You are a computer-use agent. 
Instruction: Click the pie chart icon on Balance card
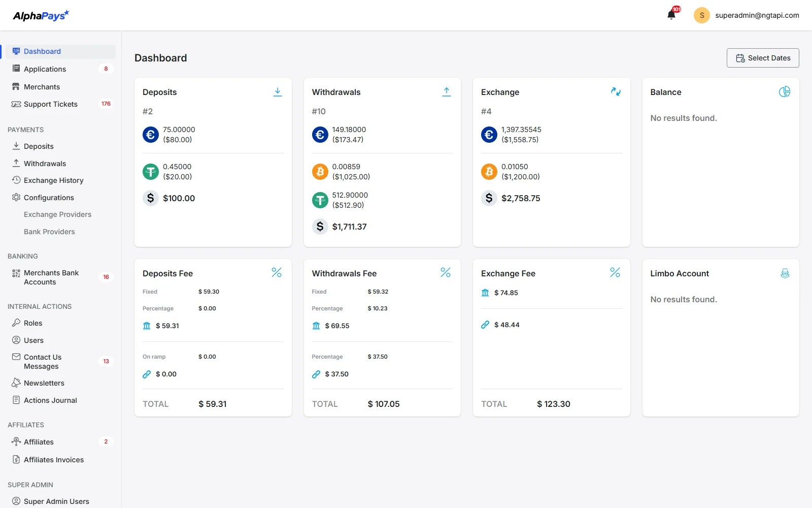pyautogui.click(x=785, y=91)
